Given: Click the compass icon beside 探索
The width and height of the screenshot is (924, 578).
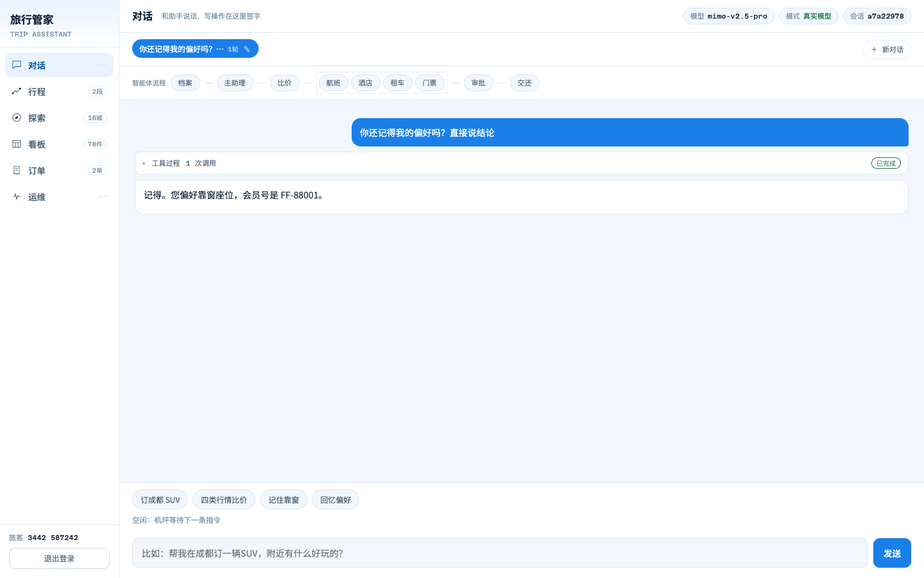Looking at the screenshot, I should tap(17, 118).
